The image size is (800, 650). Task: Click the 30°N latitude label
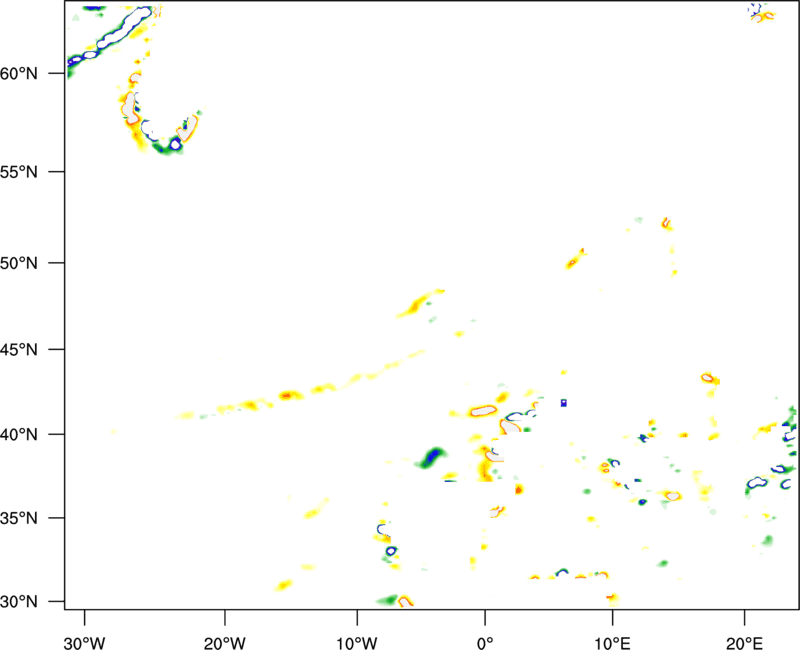[19, 602]
